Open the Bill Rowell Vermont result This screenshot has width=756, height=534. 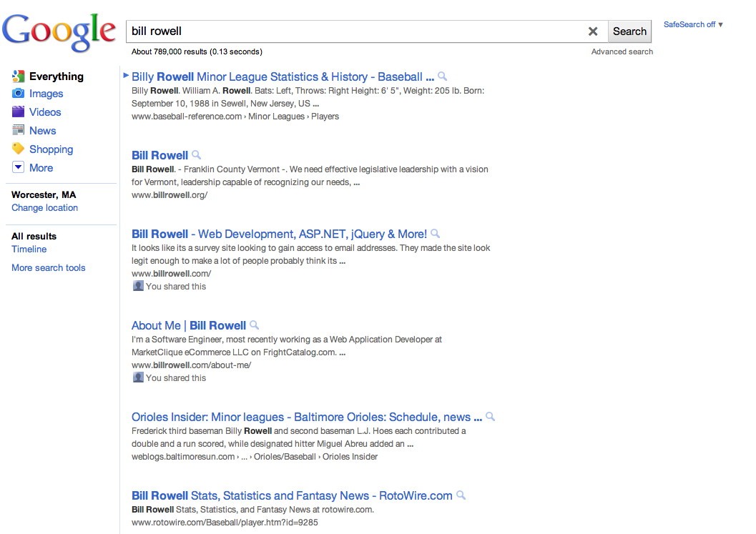159,155
